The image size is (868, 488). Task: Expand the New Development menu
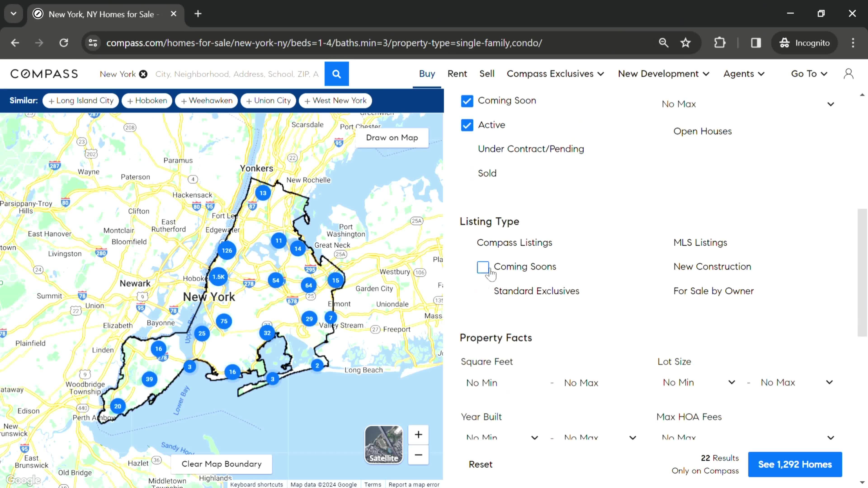(x=663, y=74)
